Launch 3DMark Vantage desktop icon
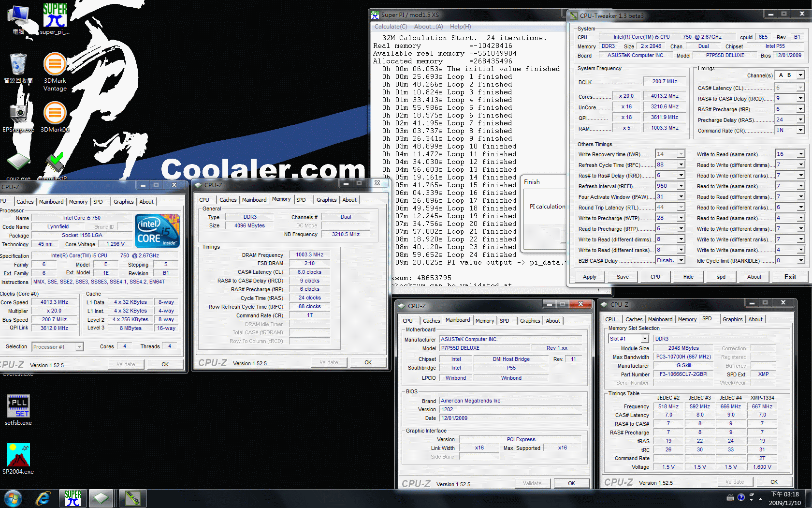The height and width of the screenshot is (508, 812). 55,72
